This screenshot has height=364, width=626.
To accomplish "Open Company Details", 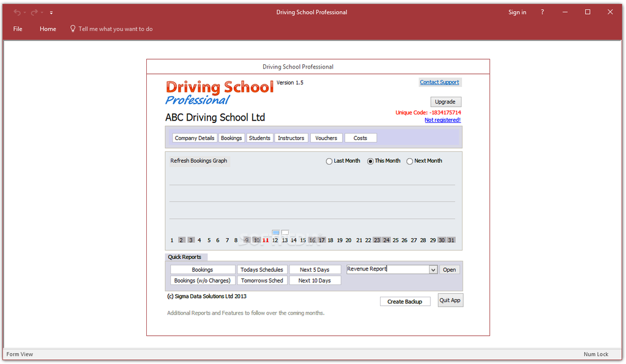I will tap(195, 138).
